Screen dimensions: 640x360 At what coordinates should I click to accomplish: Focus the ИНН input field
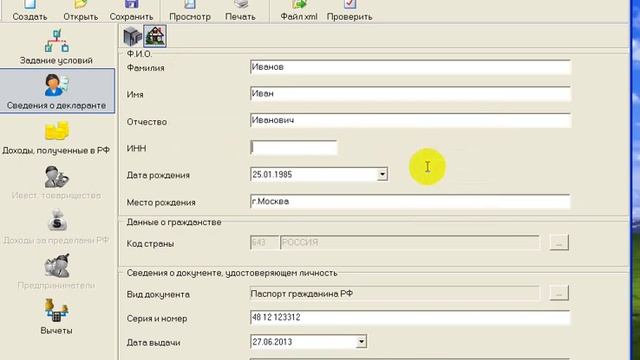click(x=293, y=147)
